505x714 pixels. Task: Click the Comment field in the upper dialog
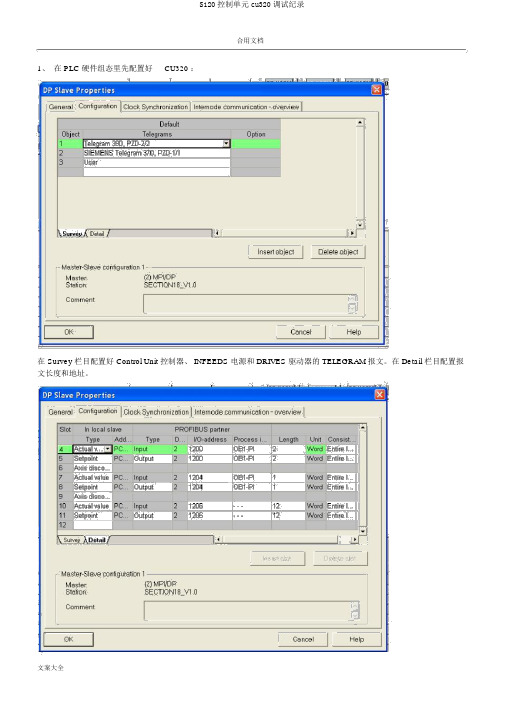click(x=250, y=304)
